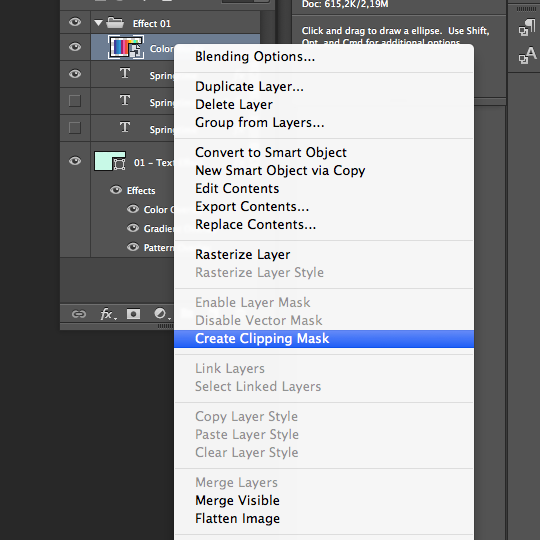Select Blending Options... entry

click(255, 56)
